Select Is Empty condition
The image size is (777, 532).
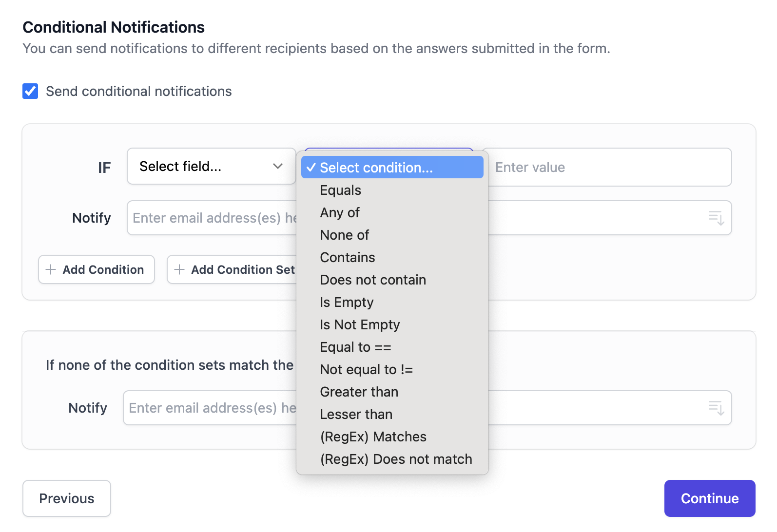click(x=347, y=303)
